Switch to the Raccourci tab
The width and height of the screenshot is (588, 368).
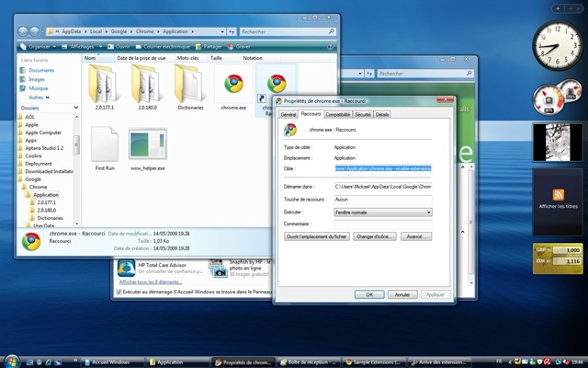click(x=311, y=114)
